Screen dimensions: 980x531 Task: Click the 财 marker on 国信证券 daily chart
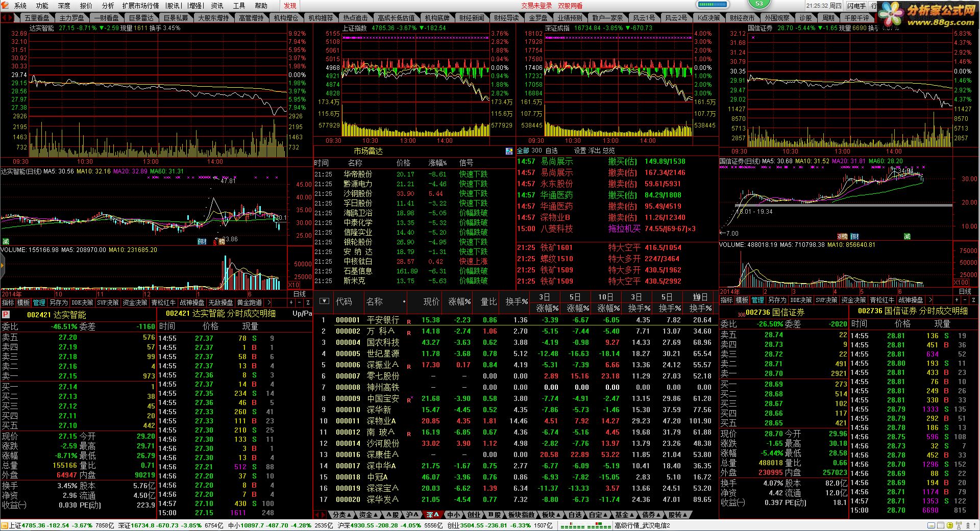pyautogui.click(x=855, y=236)
